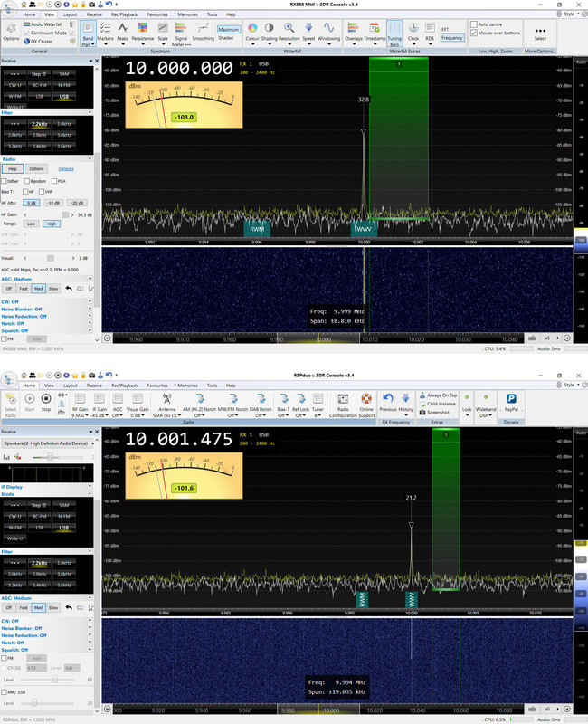Image resolution: width=588 pixels, height=724 pixels.
Task: Open Options gear in RX888 ribbon
Action: click(11, 33)
